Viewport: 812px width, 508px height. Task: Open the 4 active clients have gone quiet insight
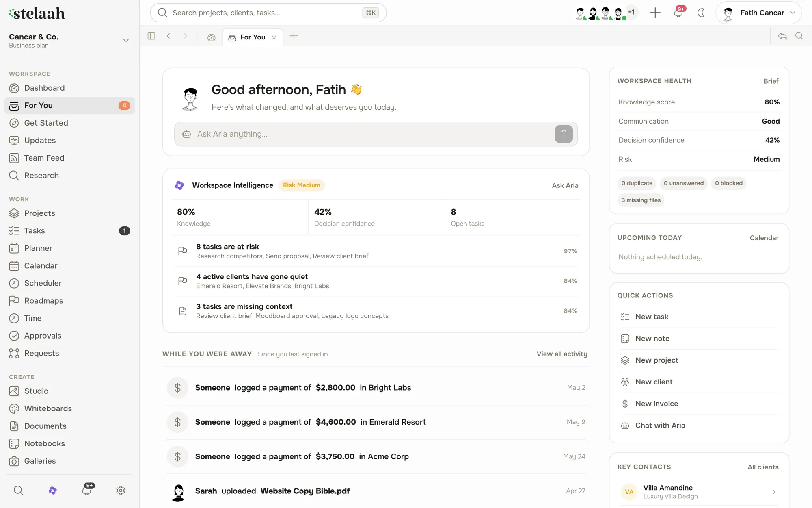click(x=376, y=281)
